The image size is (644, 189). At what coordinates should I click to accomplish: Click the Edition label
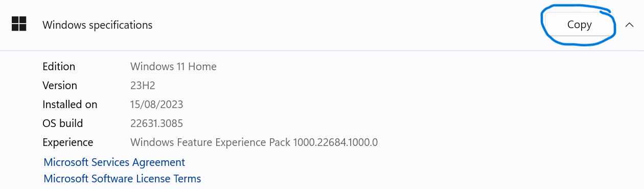pyautogui.click(x=59, y=67)
